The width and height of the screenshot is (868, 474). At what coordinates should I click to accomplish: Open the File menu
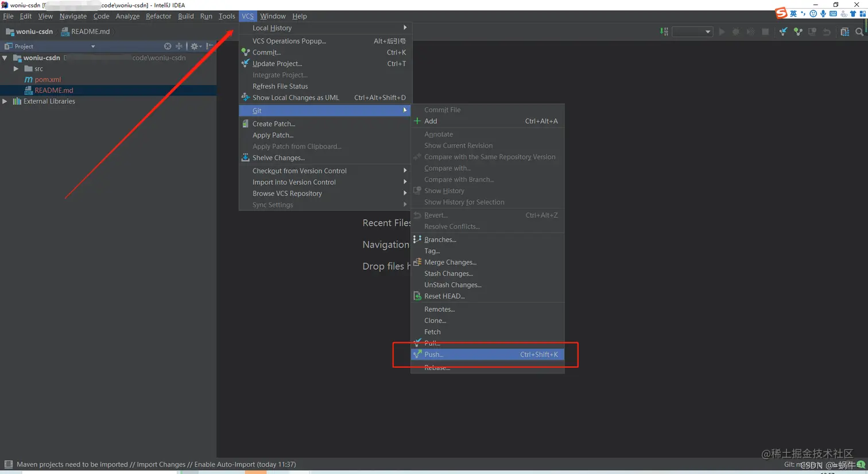(8, 16)
